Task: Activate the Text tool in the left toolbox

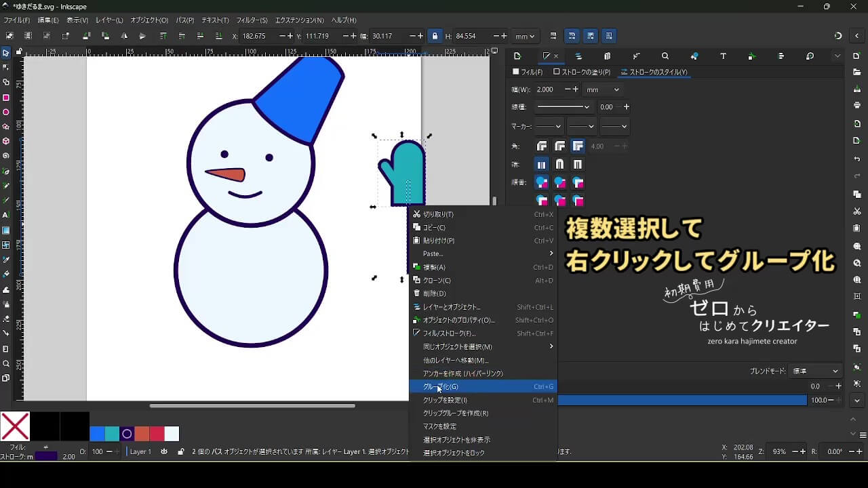Action: coord(6,215)
